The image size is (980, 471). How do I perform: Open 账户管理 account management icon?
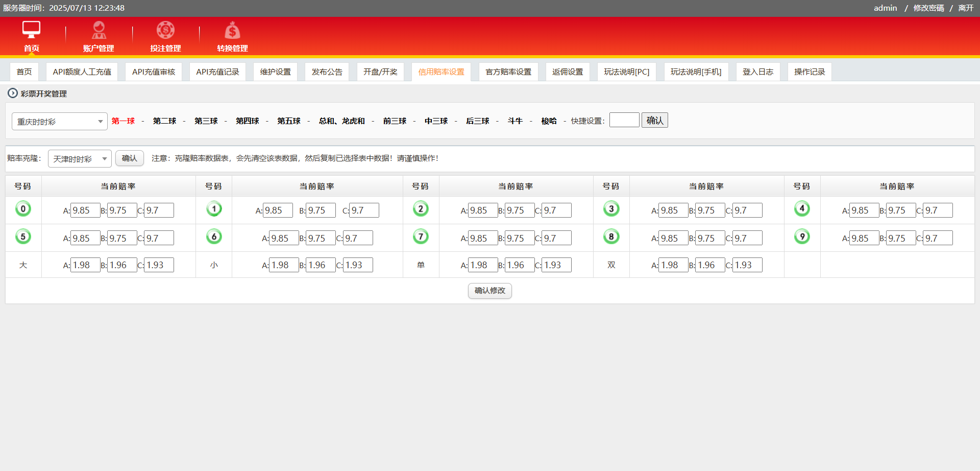pos(99,30)
